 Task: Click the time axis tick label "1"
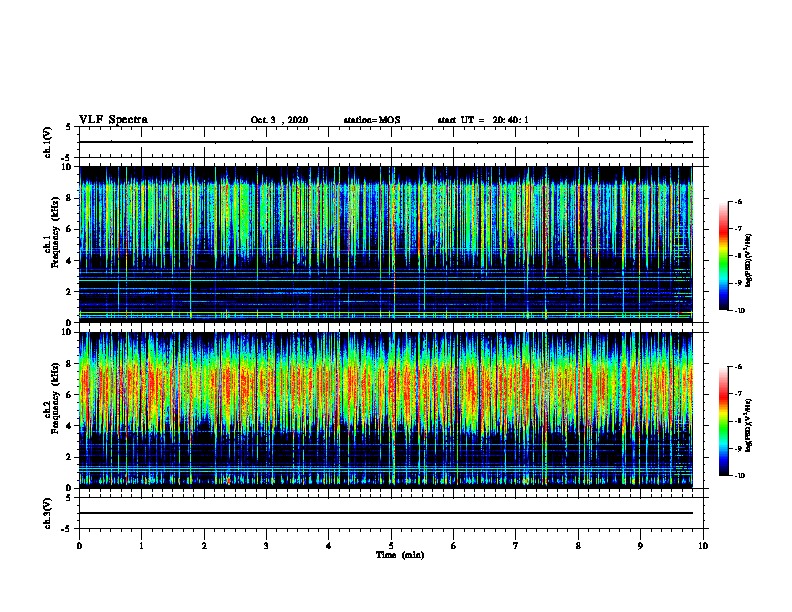click(141, 546)
